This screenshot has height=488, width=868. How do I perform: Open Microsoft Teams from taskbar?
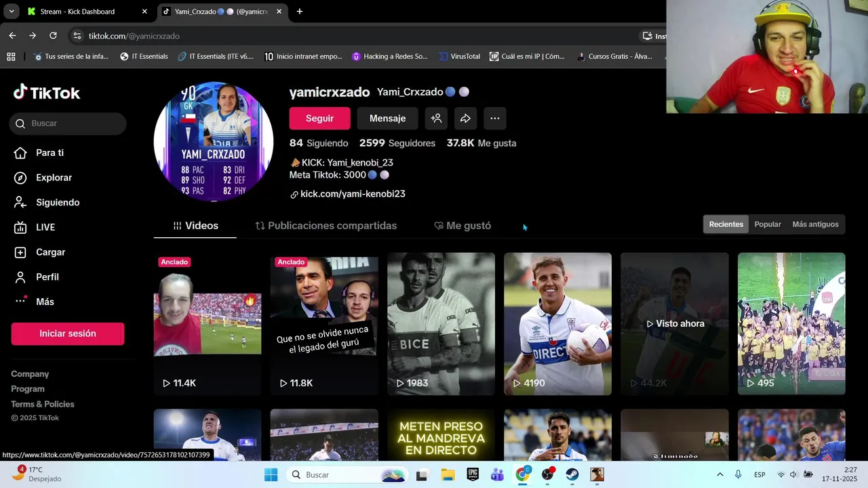[x=497, y=474]
